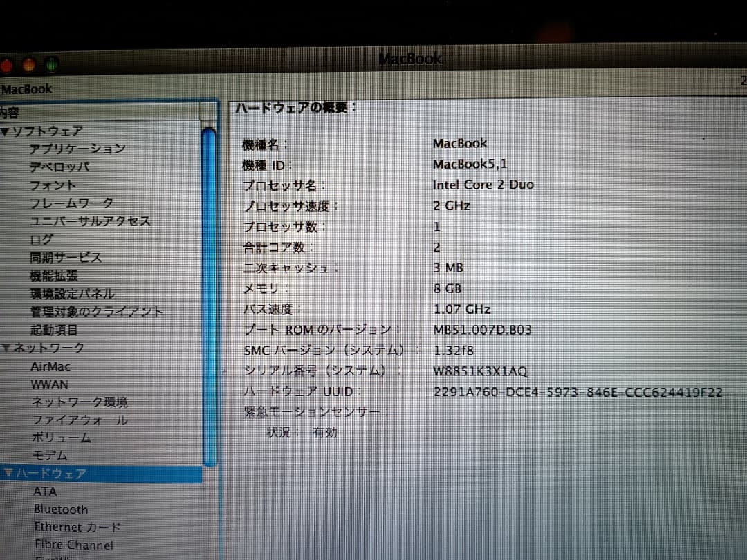Open ユニバーサルアクセス entry
747x560 pixels.
90,221
